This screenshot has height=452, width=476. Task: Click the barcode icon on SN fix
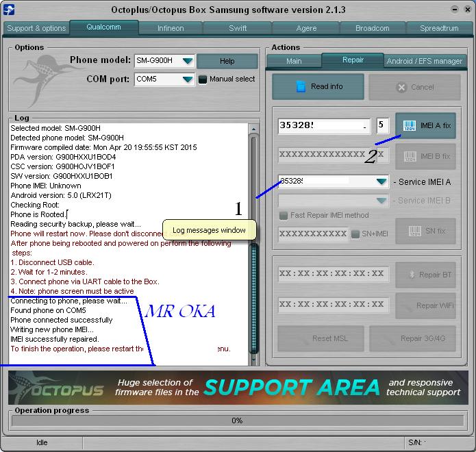[x=414, y=231]
